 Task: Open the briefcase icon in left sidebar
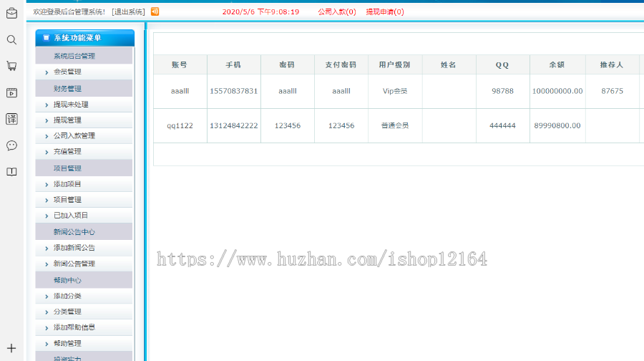pyautogui.click(x=11, y=13)
